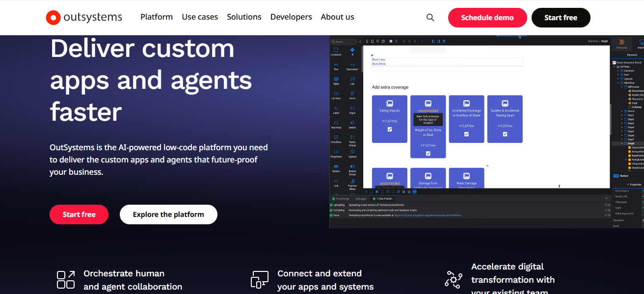Open the Use cases menu

(x=200, y=17)
